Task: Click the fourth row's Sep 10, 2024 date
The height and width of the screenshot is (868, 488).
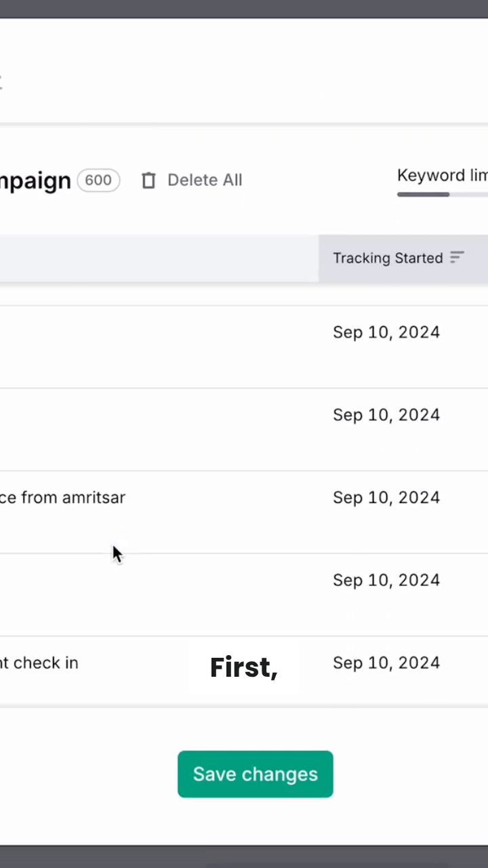Action: pos(386,580)
